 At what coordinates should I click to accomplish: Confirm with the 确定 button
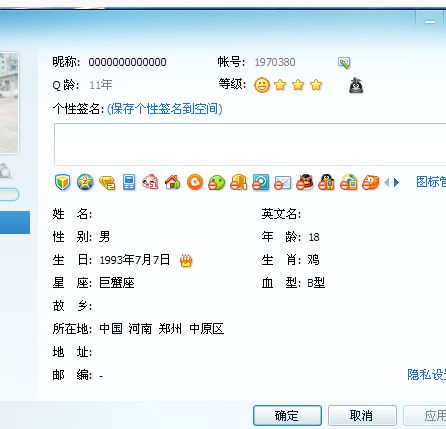pyautogui.click(x=287, y=415)
